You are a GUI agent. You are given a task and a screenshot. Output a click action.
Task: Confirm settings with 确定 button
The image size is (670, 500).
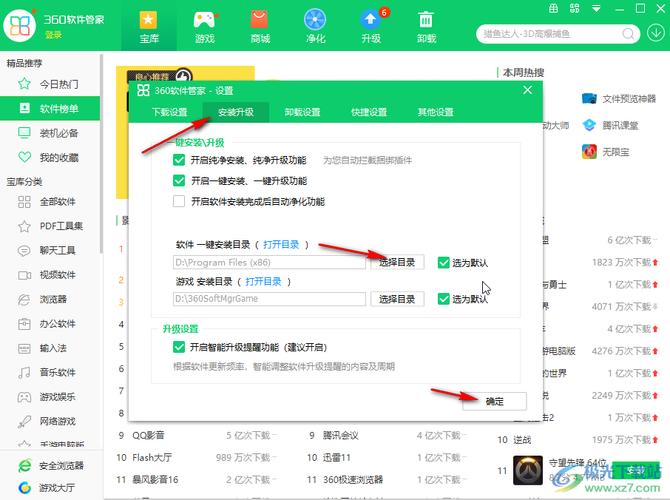click(x=494, y=401)
